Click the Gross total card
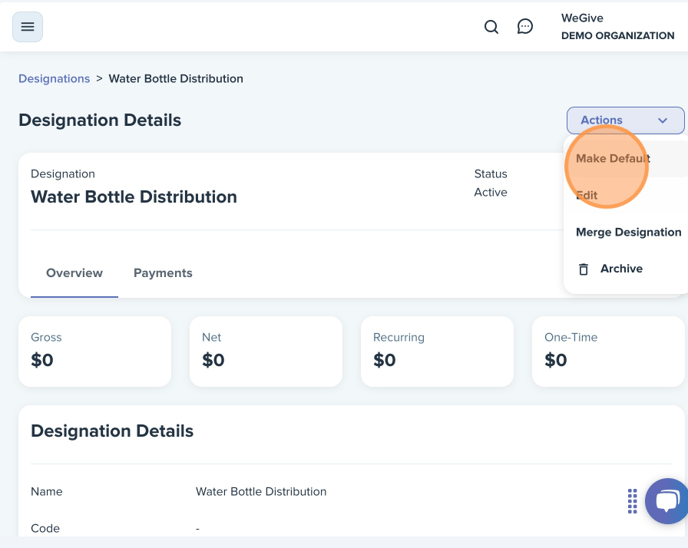Screen dimensions: 688x548 tap(95, 351)
